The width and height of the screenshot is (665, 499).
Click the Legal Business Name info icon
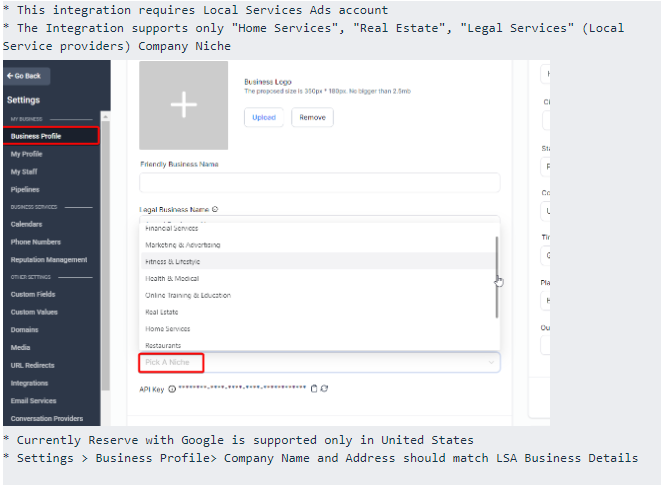pos(215,210)
